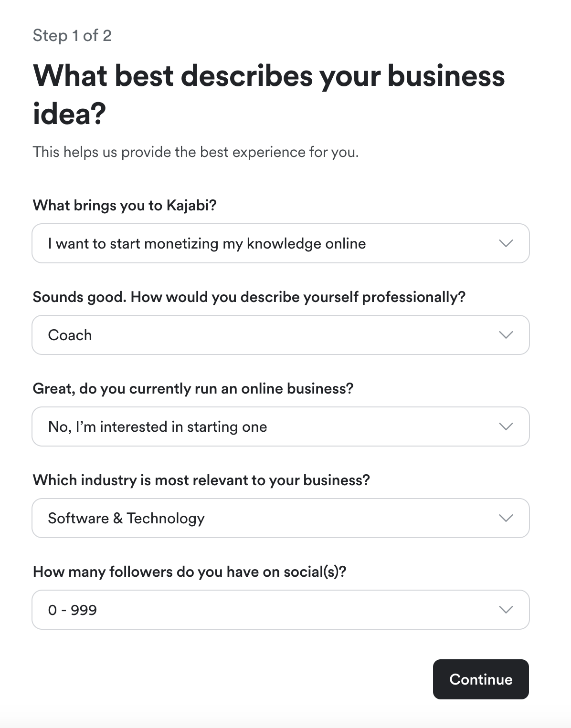
Task: Open the 'What brings you to Kajabi?' dropdown
Action: [x=281, y=244]
